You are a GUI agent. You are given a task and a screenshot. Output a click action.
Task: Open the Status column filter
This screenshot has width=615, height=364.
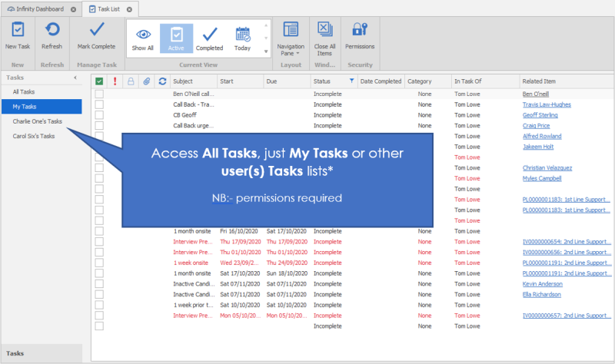pos(351,81)
